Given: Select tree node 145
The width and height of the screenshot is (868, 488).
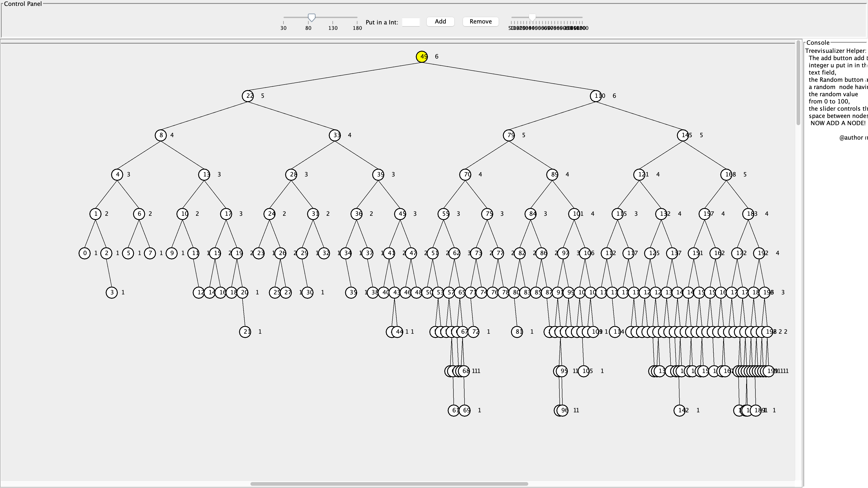Looking at the screenshot, I should 683,135.
